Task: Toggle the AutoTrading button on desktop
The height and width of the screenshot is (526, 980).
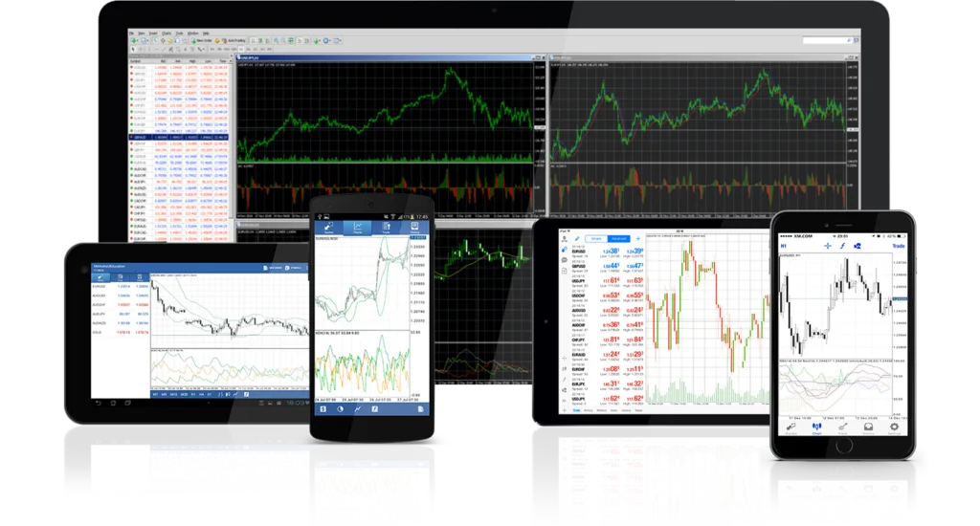Action: tap(234, 40)
